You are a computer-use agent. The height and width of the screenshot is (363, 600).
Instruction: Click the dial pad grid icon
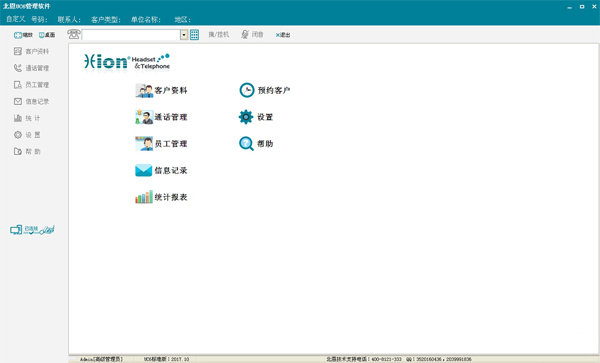click(x=194, y=35)
